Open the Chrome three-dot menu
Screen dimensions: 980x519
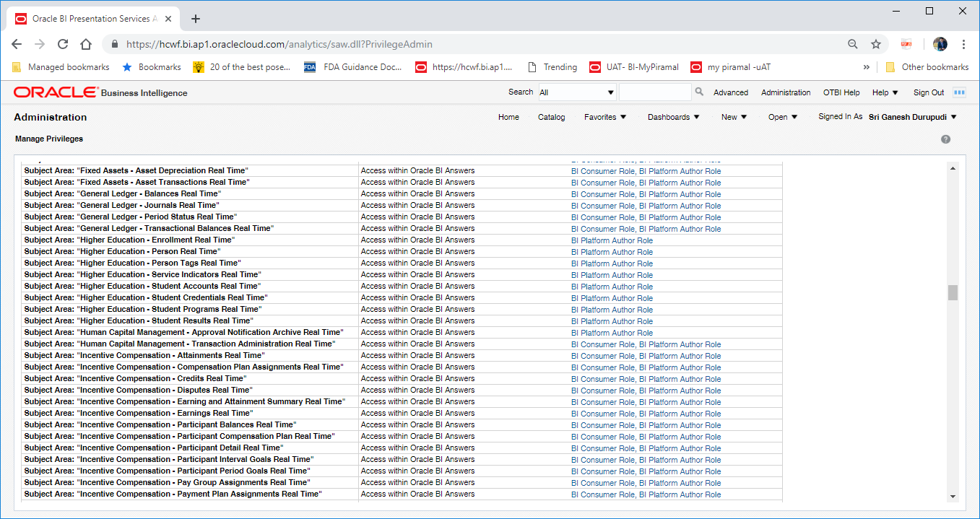click(965, 43)
